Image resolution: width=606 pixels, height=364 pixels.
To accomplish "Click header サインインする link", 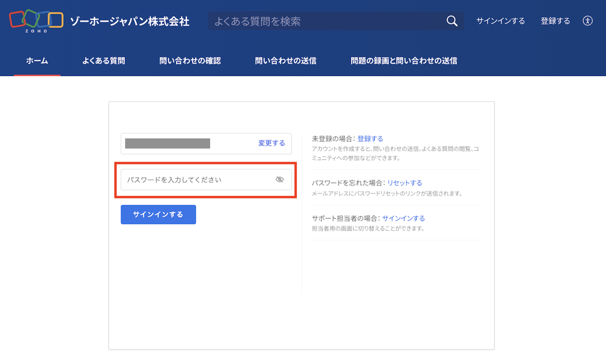I will coord(500,21).
